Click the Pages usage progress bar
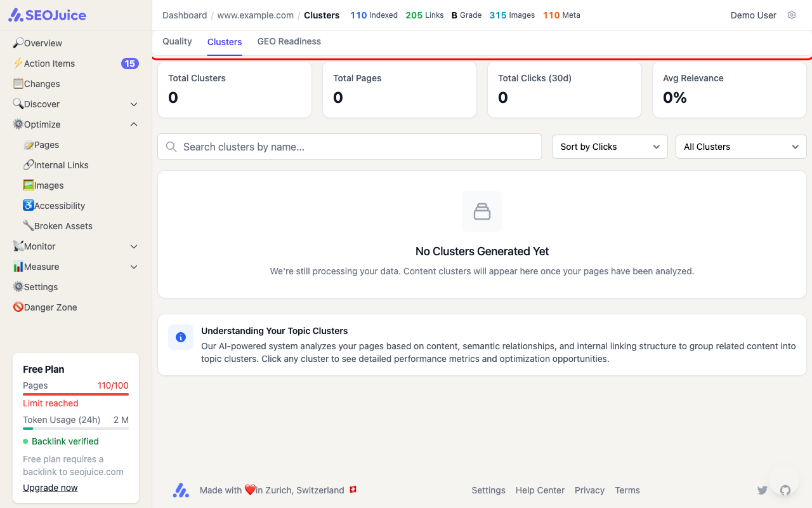This screenshot has height=508, width=812. (75, 394)
